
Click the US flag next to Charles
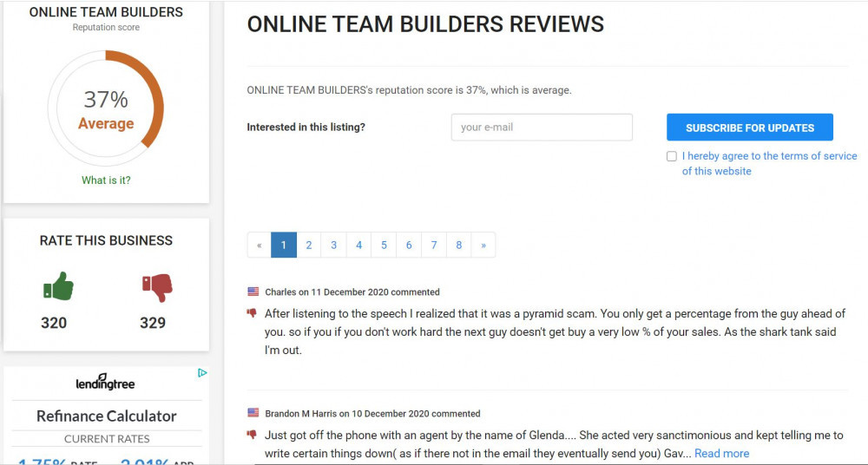coord(253,291)
